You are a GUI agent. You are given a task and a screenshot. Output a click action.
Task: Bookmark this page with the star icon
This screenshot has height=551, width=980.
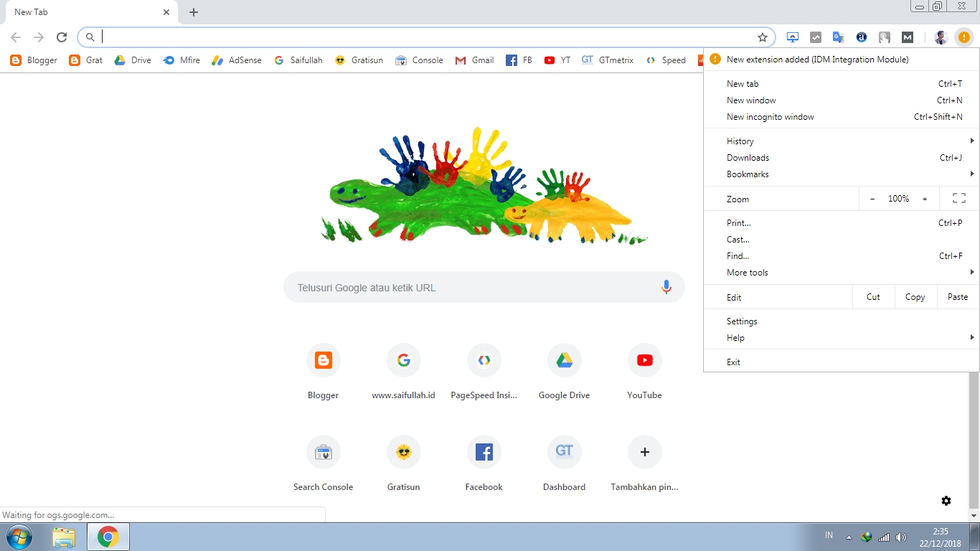(x=763, y=37)
